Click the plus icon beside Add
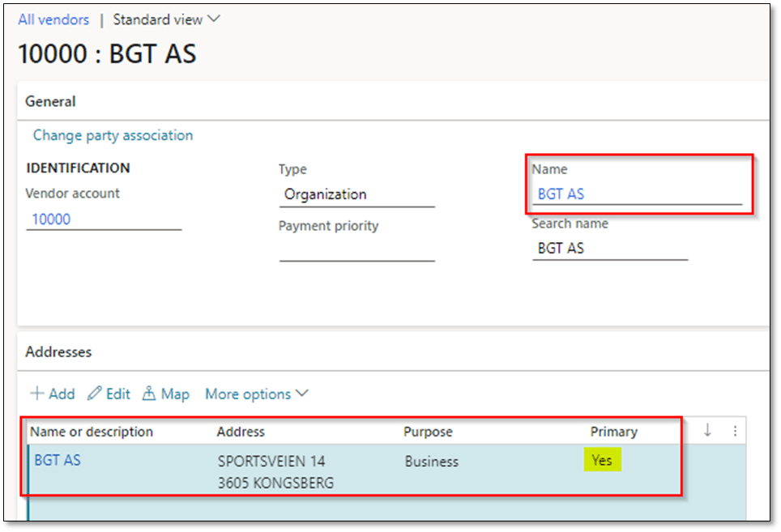 [37, 394]
